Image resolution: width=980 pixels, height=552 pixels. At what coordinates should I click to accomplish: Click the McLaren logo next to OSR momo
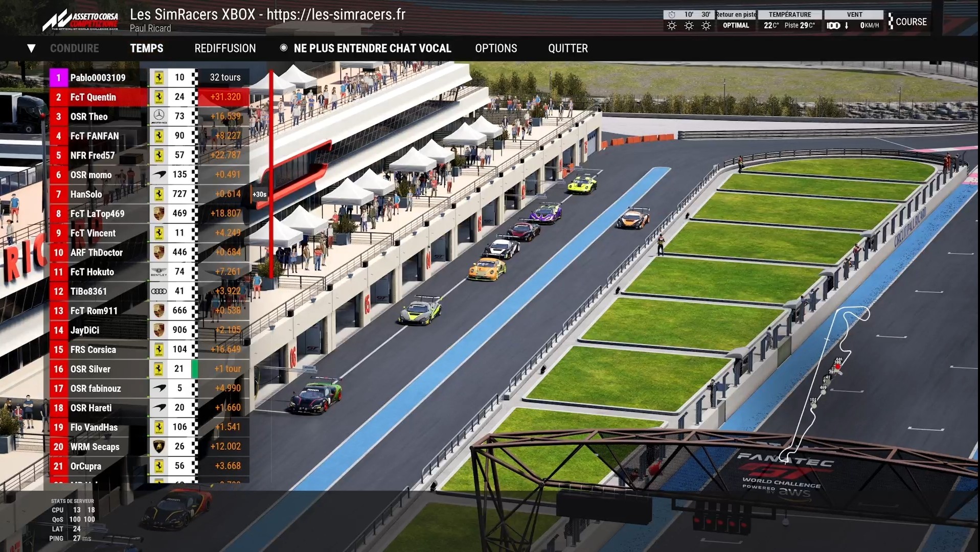coord(159,174)
